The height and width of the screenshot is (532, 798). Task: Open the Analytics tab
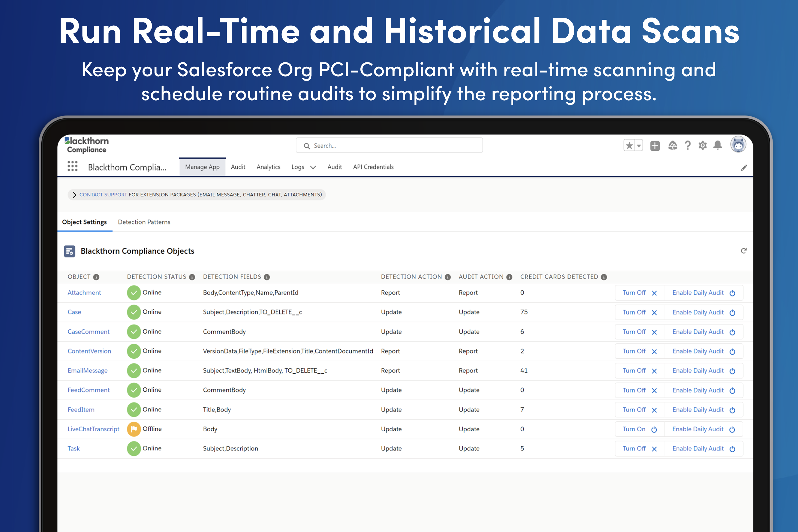[x=268, y=167]
